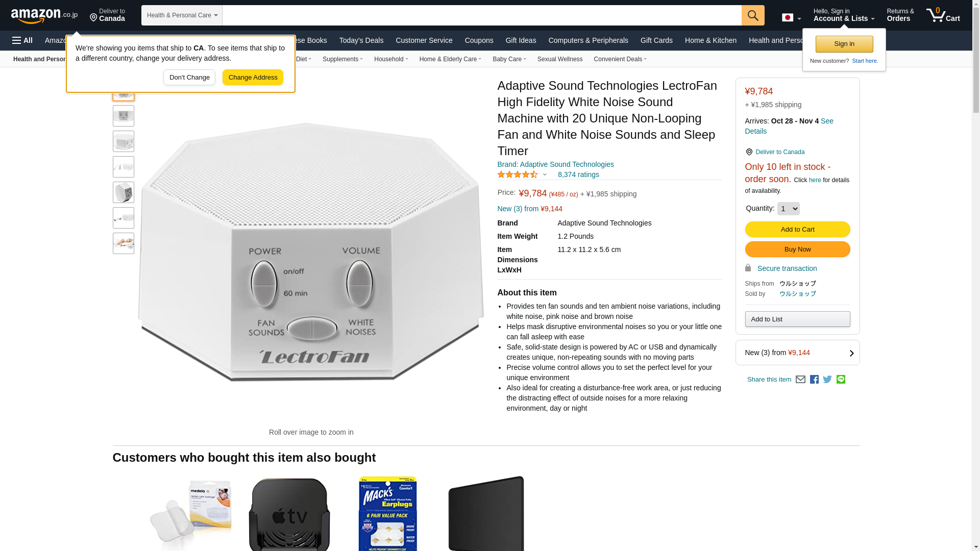Open the 8,374 ratings link

tap(578, 174)
